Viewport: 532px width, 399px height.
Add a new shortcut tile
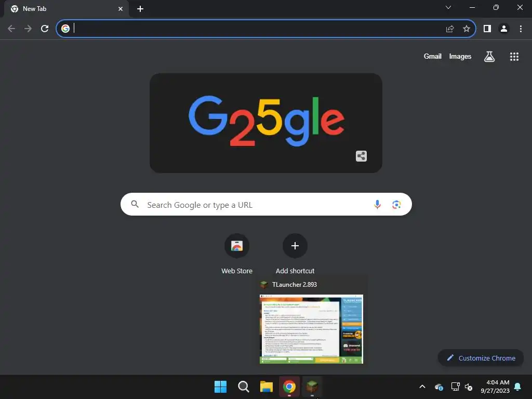click(295, 254)
